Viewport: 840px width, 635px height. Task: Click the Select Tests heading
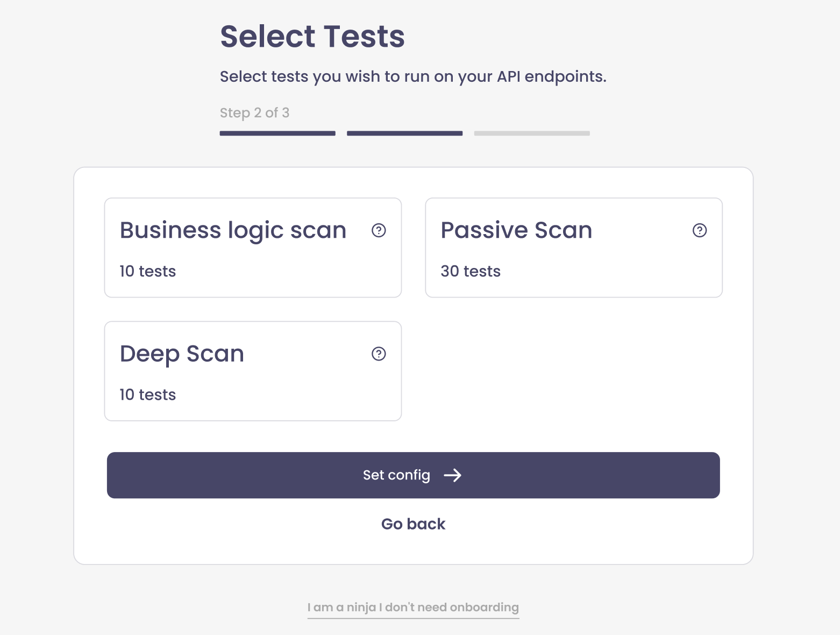[312, 36]
